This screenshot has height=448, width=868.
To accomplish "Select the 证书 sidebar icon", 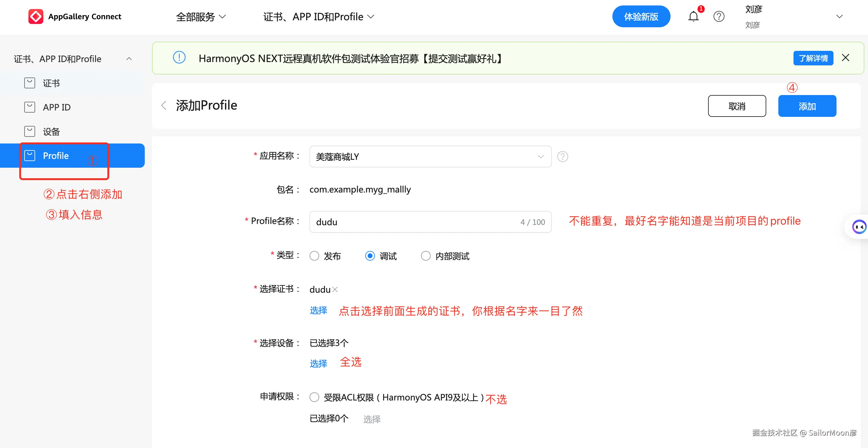I will (30, 83).
